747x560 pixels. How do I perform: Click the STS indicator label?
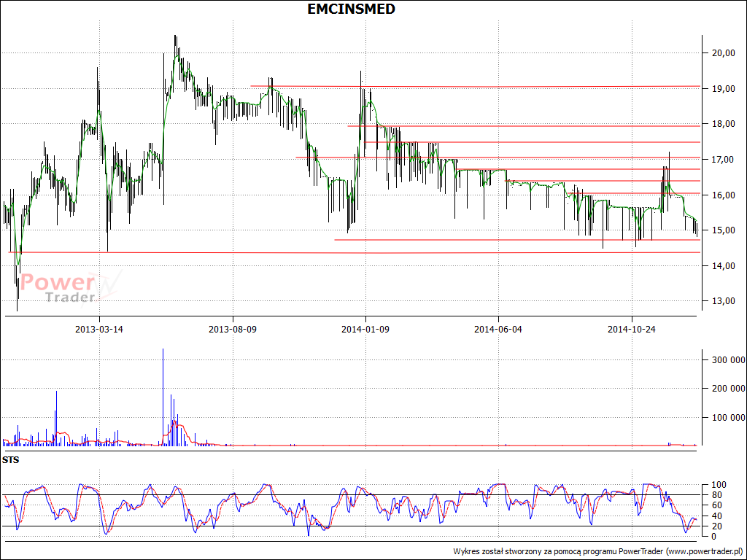coord(10,460)
